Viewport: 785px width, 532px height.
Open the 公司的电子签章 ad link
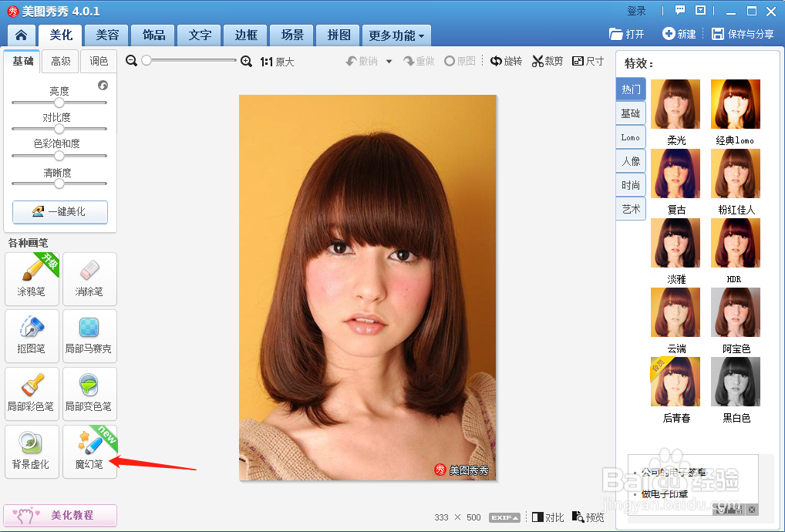point(673,472)
